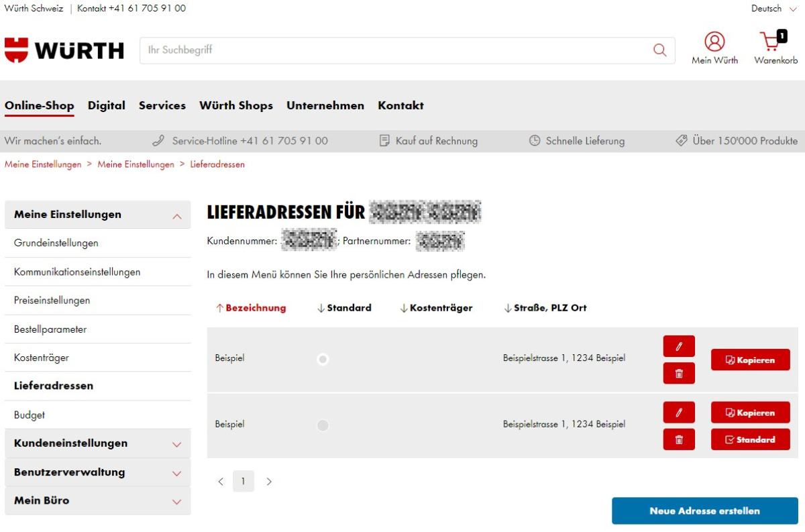Click the Über 150'000 Produkte tag icon
Image resolution: width=805 pixels, height=532 pixels.
682,141
